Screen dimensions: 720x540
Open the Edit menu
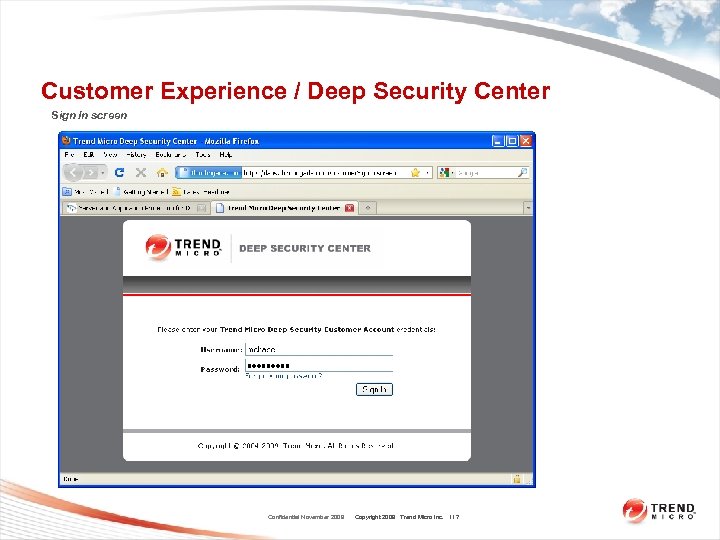tap(89, 155)
